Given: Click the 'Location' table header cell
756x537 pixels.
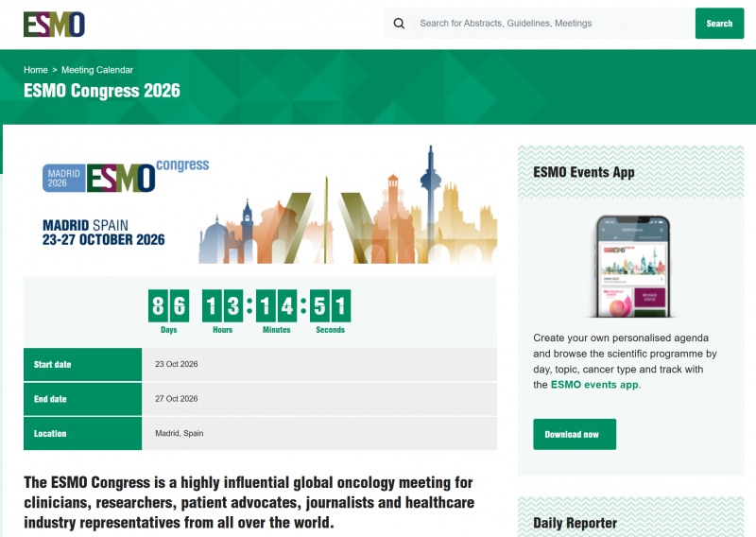Looking at the screenshot, I should point(82,433).
